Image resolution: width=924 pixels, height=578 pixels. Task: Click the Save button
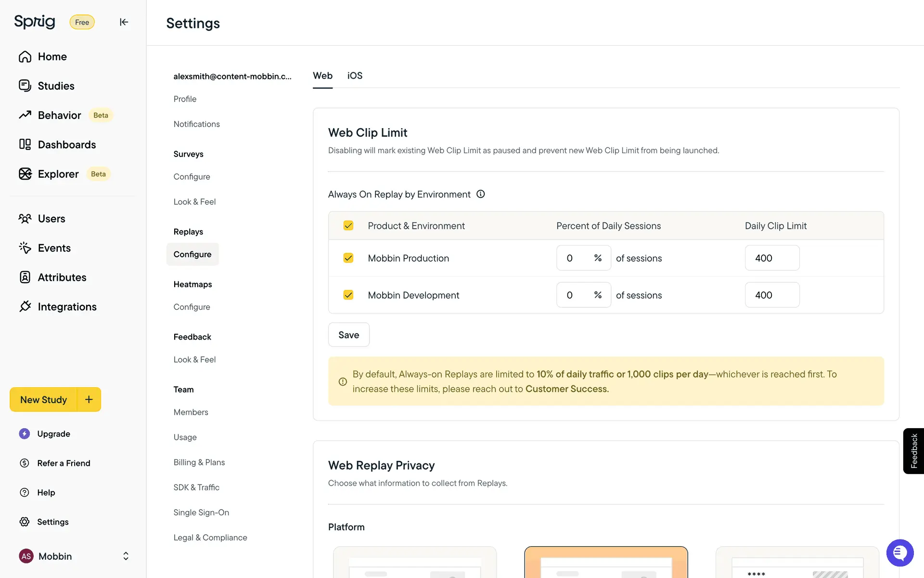tap(348, 335)
